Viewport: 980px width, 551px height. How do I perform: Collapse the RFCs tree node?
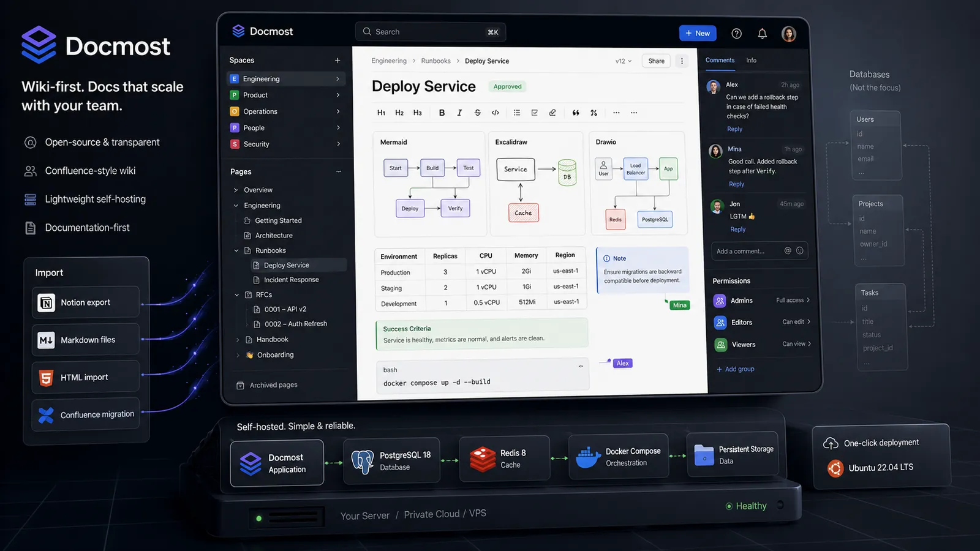pyautogui.click(x=237, y=294)
